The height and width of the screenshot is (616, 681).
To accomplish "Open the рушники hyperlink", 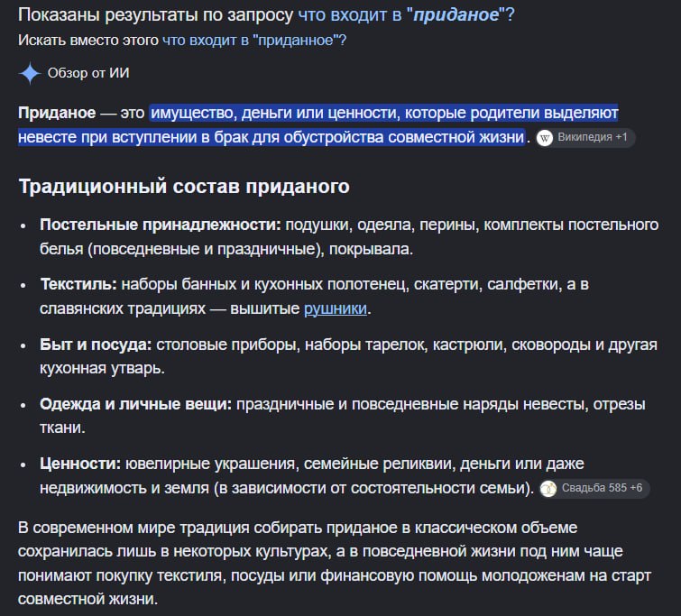I will point(336,308).
